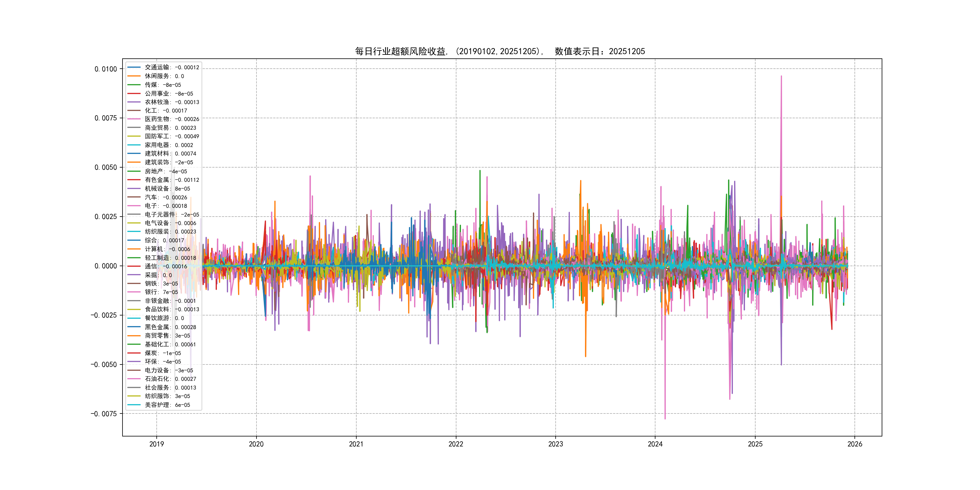Click the 基础化工 legend color line

tap(133, 344)
